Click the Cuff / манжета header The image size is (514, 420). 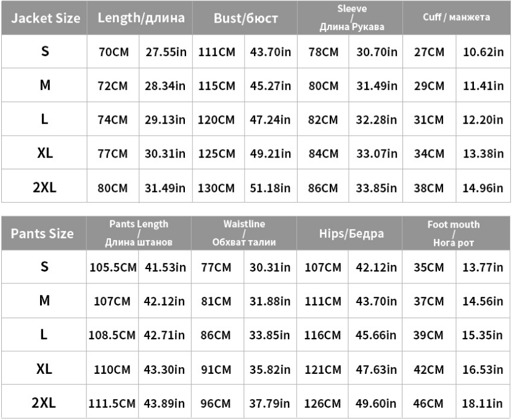click(x=457, y=17)
